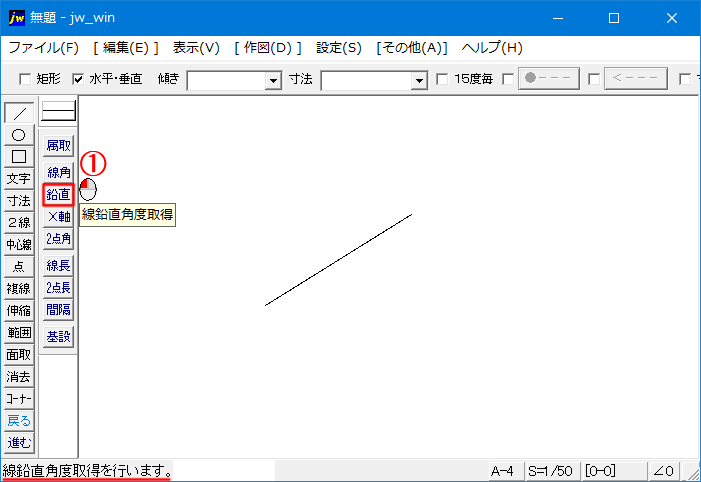This screenshot has height=482, width=701.
Task: Open the [編集(E)] menu
Action: tap(126, 48)
